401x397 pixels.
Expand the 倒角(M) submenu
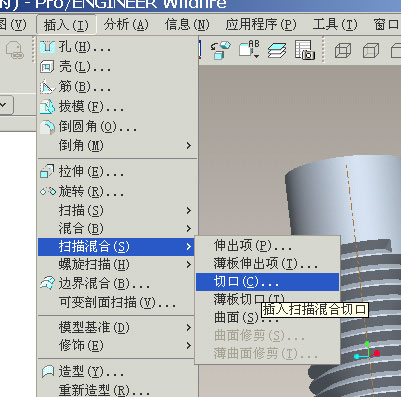tap(117, 145)
